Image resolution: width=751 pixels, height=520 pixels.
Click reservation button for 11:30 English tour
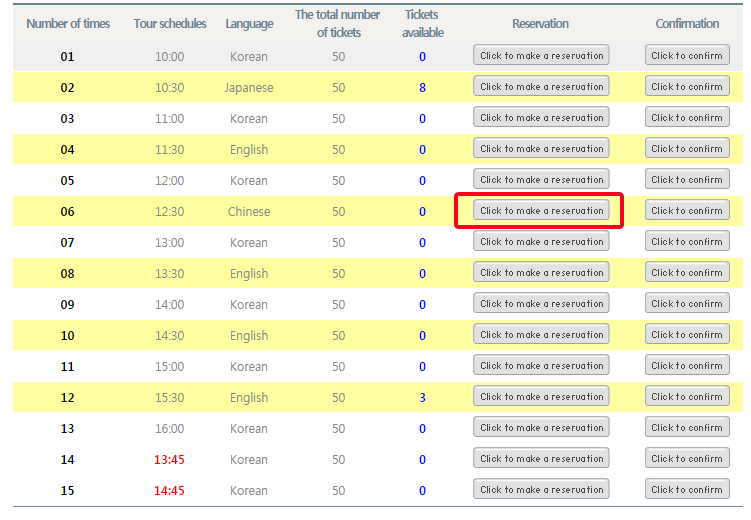[541, 148]
